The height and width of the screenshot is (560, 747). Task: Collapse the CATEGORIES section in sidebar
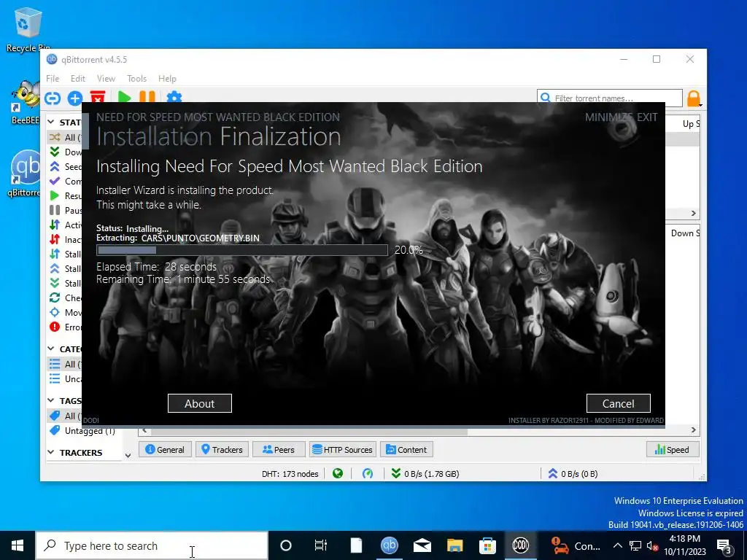(51, 349)
